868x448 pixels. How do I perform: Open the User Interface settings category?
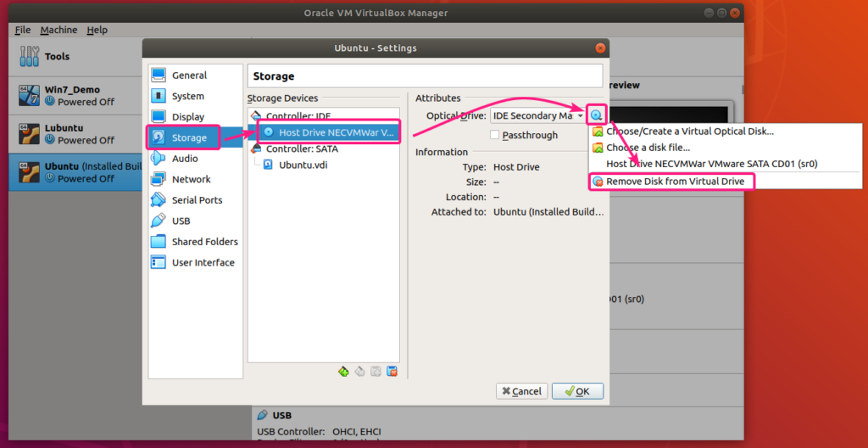point(196,262)
